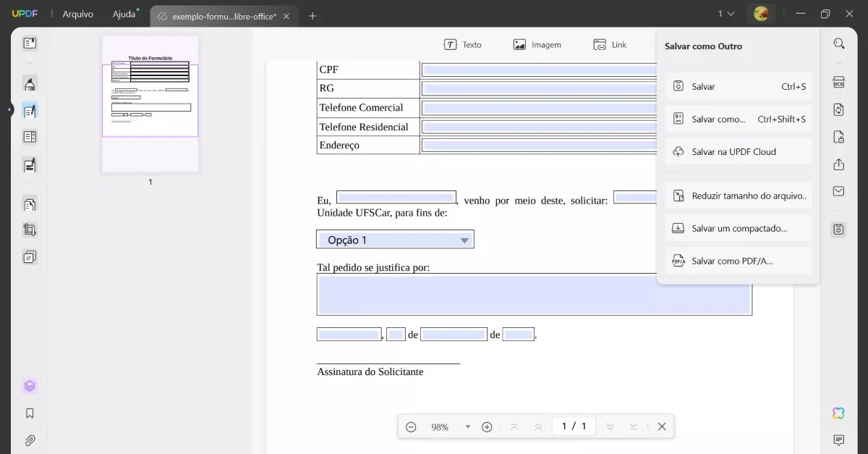
Task: Add text using the Texto toolbar button
Action: [463, 44]
